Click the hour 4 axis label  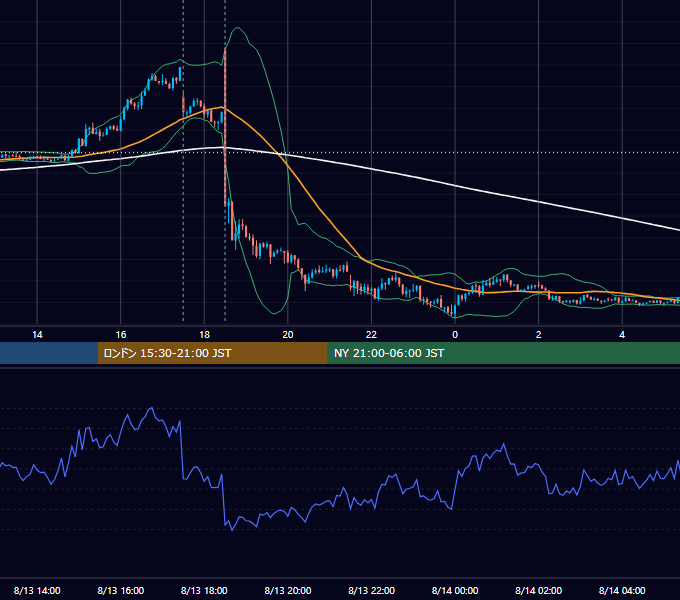622,335
